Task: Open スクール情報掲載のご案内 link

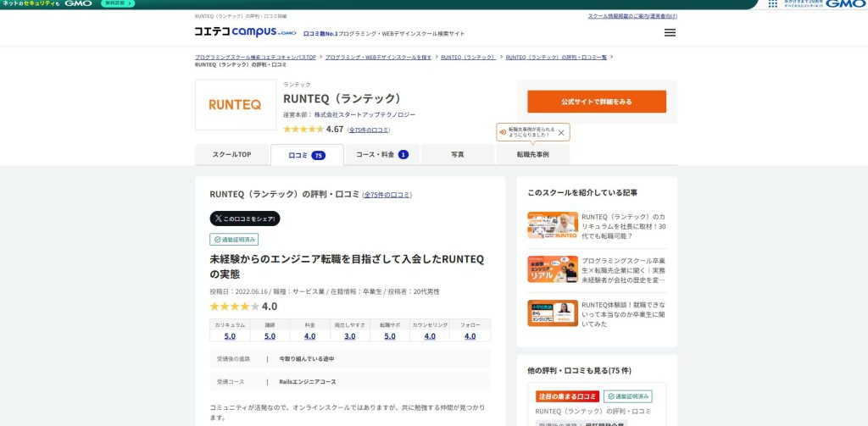Action: click(632, 16)
